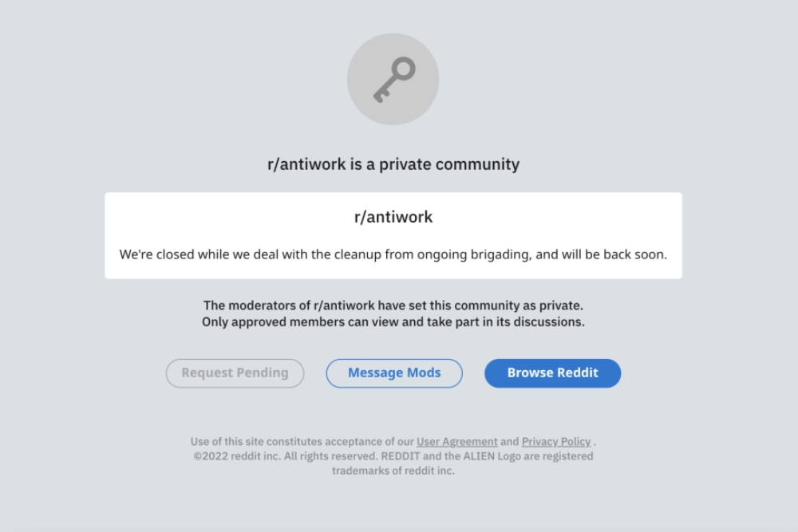Click the Request Pending button
This screenshot has width=798, height=532.
[x=235, y=372]
